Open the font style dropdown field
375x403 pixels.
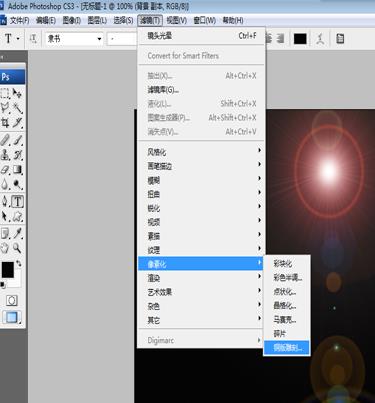[122, 39]
